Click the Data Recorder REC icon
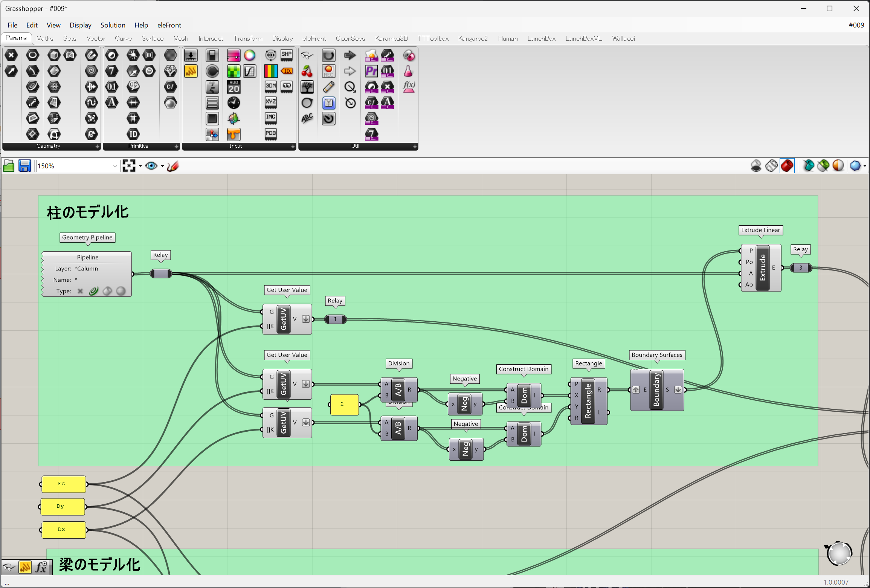Image resolution: width=870 pixels, height=588 pixels. (x=328, y=71)
